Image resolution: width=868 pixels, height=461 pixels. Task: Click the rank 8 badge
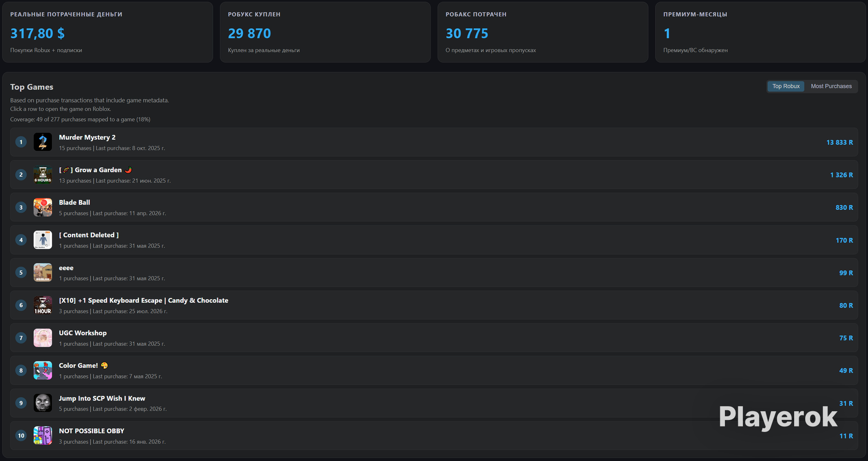click(x=21, y=371)
